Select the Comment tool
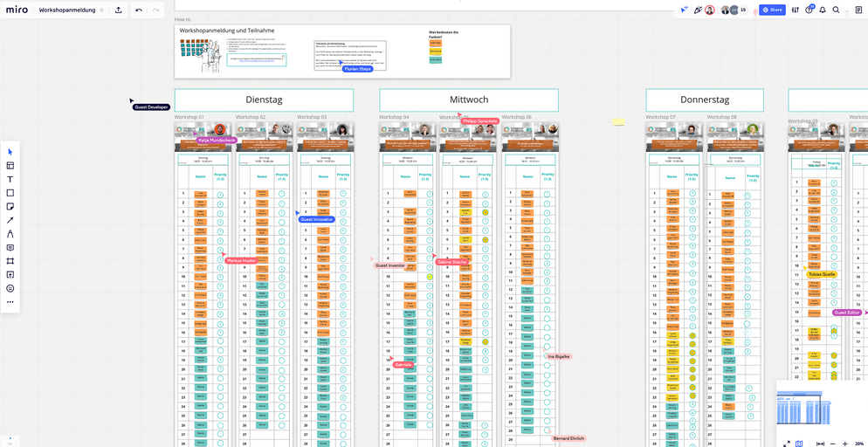This screenshot has width=868, height=447. [x=10, y=248]
